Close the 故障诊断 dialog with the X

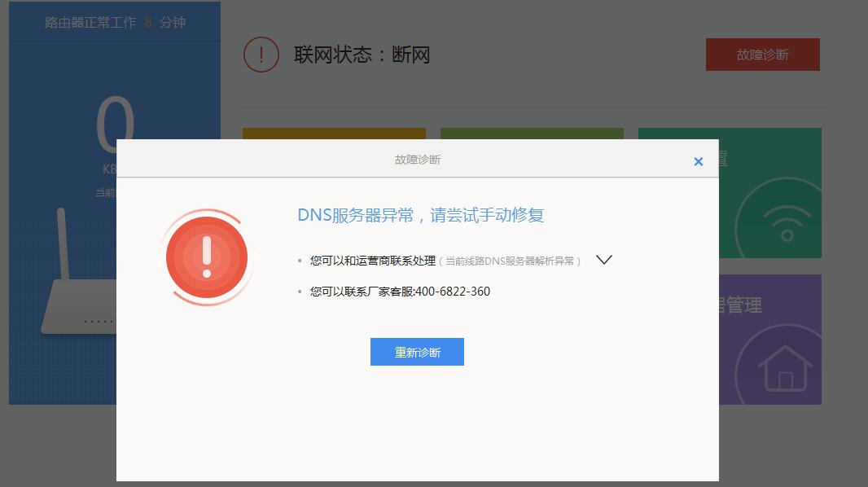(698, 160)
